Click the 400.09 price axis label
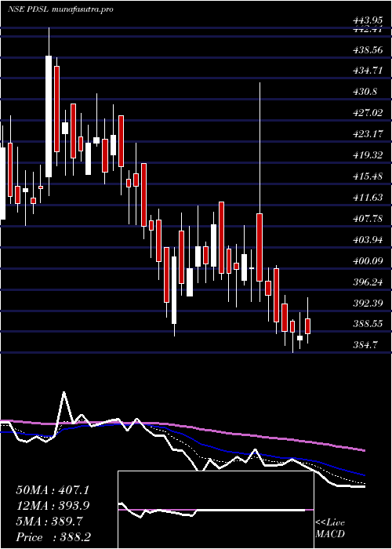 tap(368, 261)
